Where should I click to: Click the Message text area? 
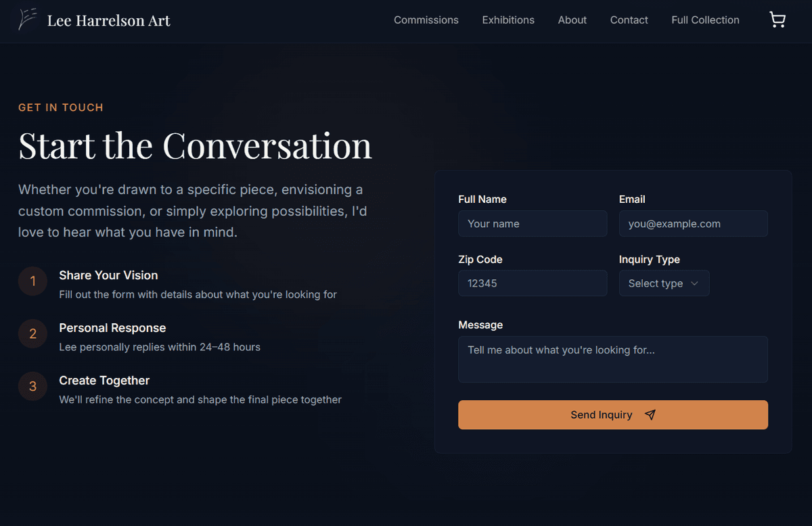tap(613, 360)
